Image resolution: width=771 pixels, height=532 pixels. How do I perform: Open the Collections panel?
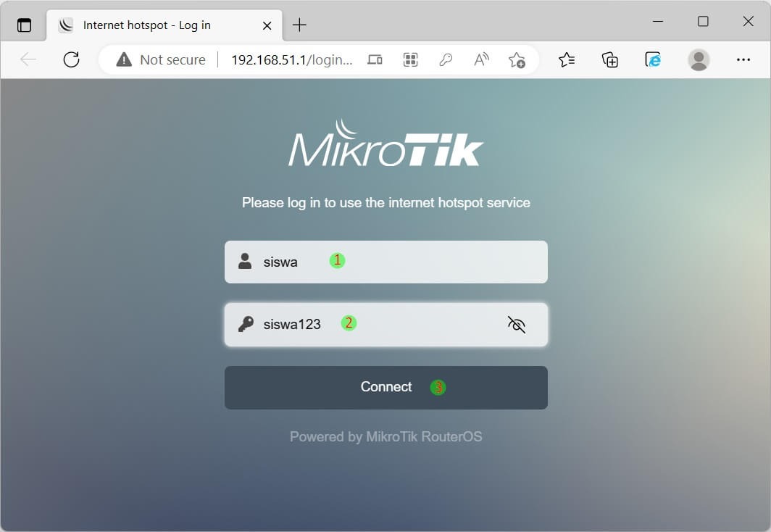[610, 59]
